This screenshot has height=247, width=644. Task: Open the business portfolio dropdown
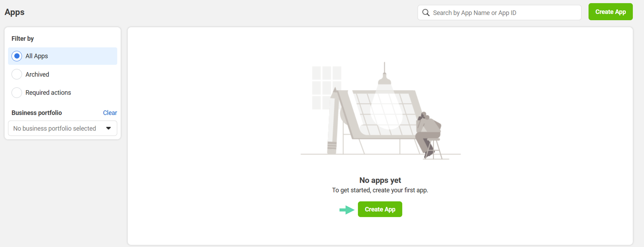(62, 128)
